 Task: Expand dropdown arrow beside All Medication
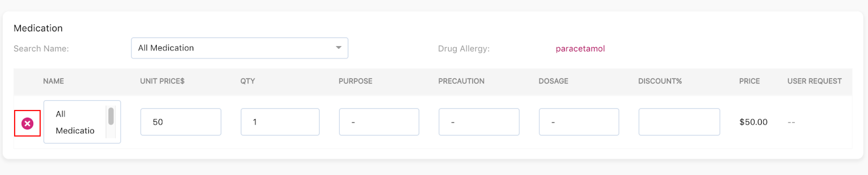point(338,48)
